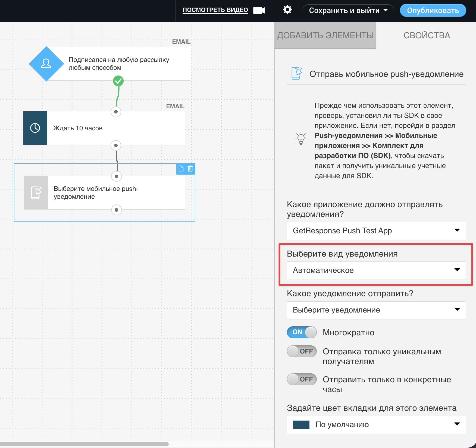Switch to the Свойства tab
This screenshot has width=476, height=448.
pos(427,35)
